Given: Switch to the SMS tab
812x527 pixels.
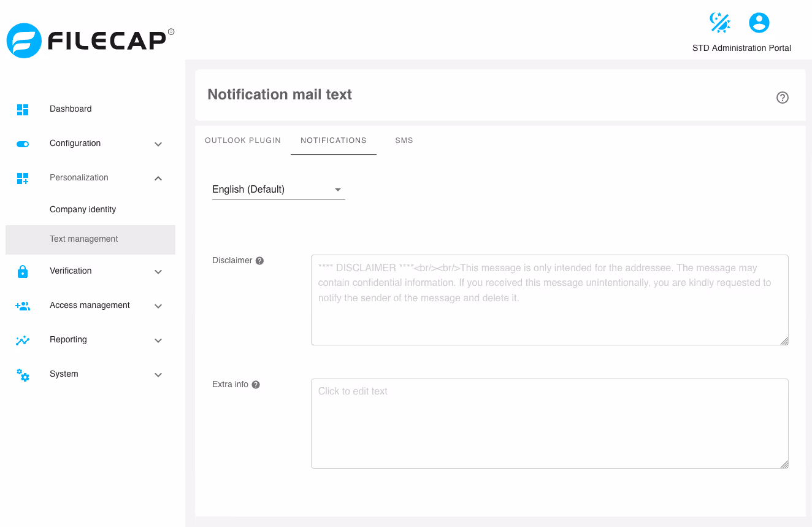Looking at the screenshot, I should [x=404, y=140].
